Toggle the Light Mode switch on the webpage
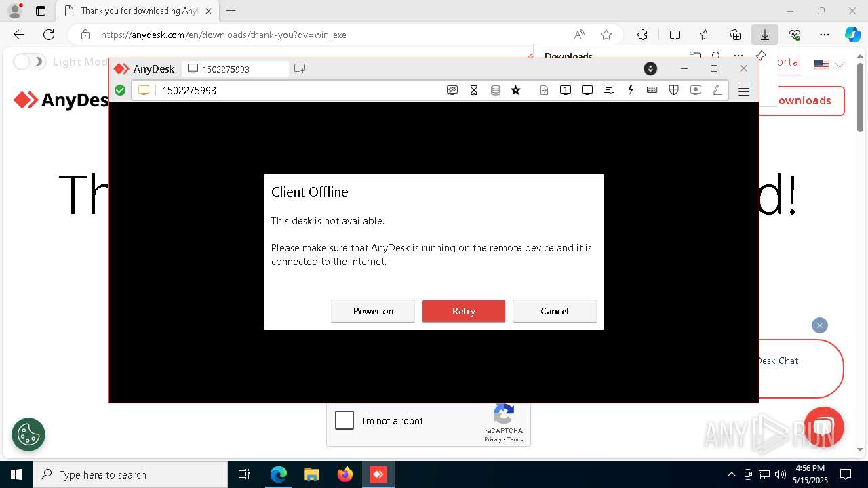Viewport: 868px width, 488px height. (x=29, y=62)
